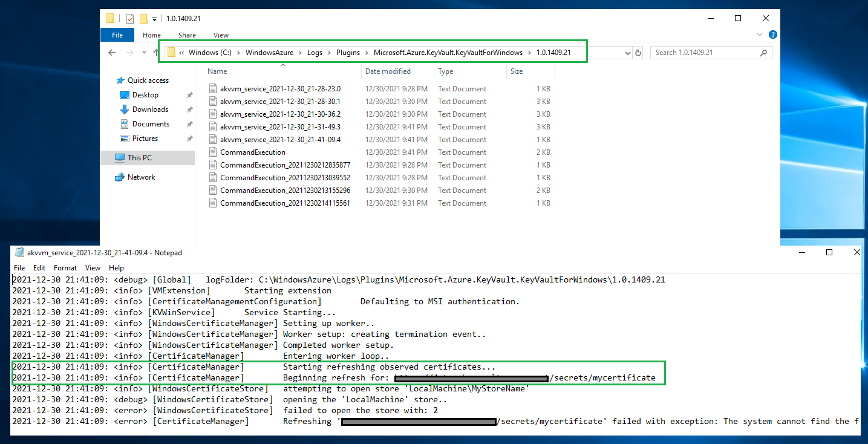Open the Logs breadcrumb link in address bar

coord(315,53)
